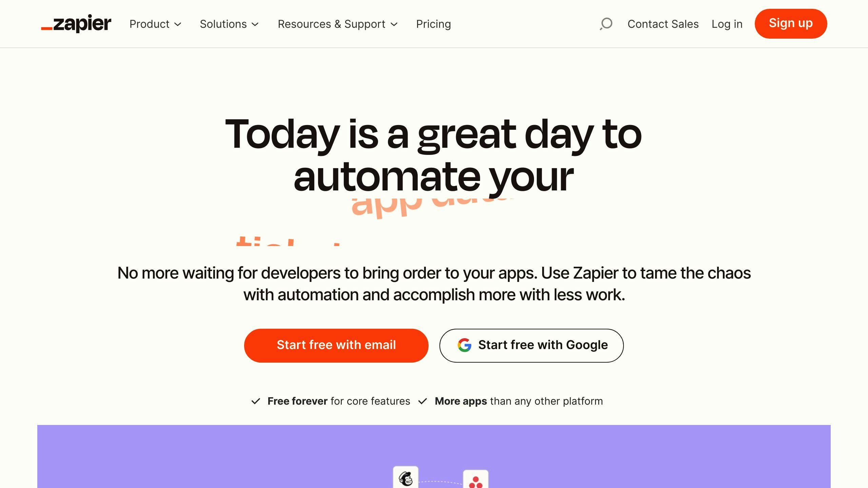Viewport: 868px width, 488px height.
Task: Toggle the Free forever checkbox indicator
Action: click(255, 401)
